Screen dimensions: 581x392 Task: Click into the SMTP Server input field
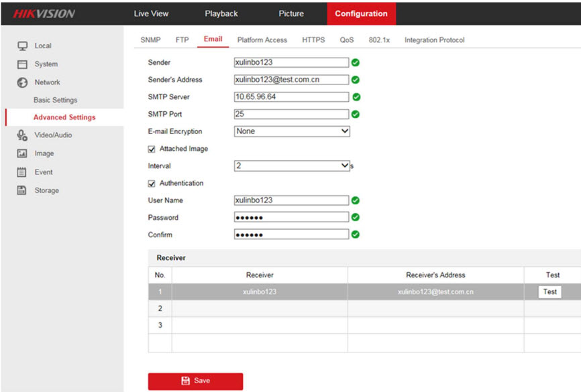[291, 96]
